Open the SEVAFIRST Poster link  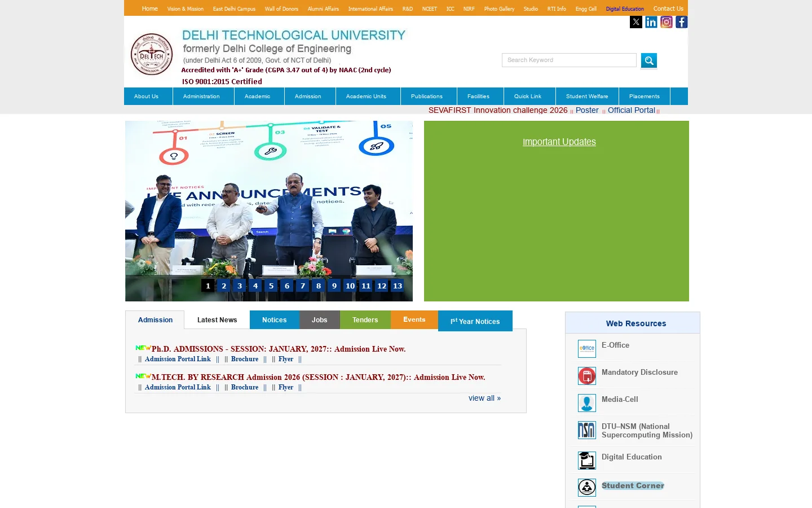point(587,110)
